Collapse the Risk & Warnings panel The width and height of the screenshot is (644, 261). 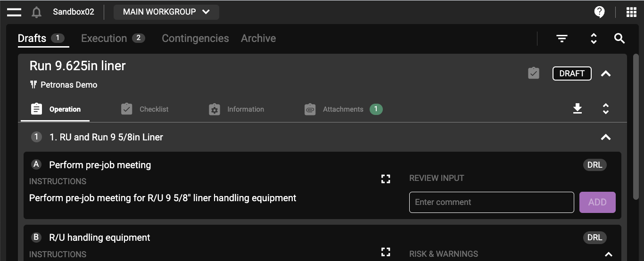[x=608, y=254]
